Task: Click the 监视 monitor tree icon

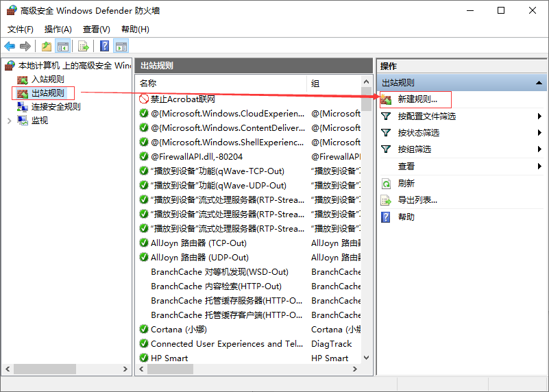Action: click(23, 121)
